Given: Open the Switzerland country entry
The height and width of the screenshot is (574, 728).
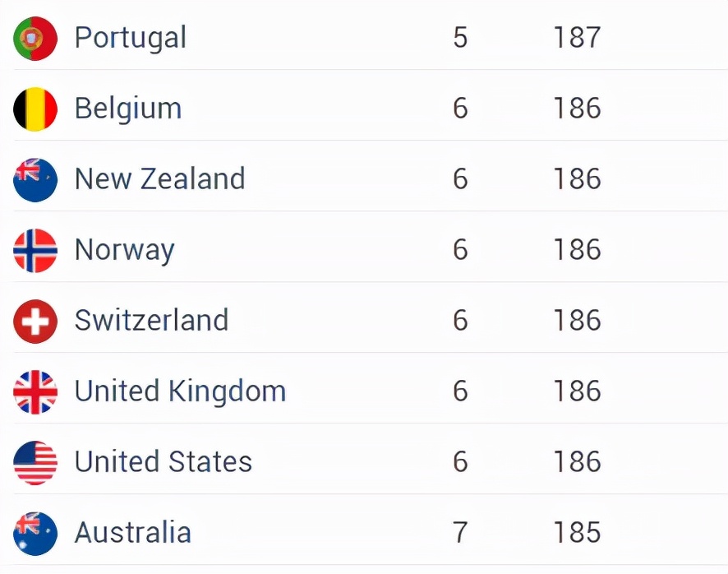Looking at the screenshot, I should point(151,320).
